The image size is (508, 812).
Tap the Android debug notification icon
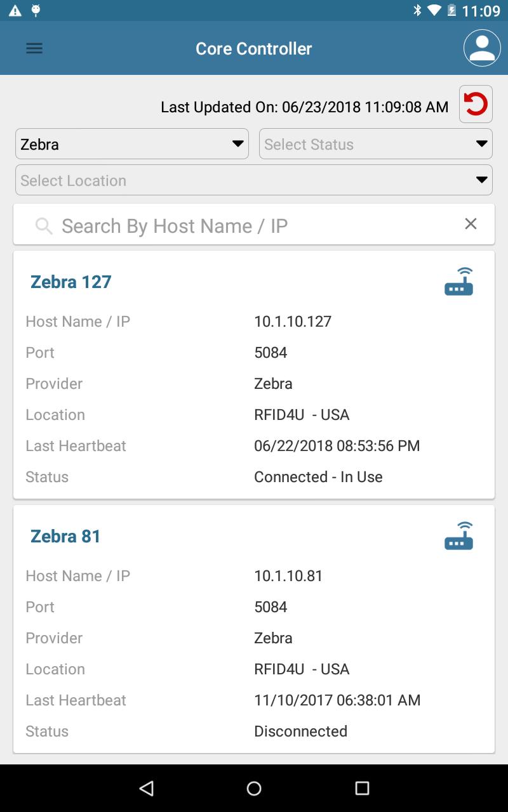(x=36, y=11)
